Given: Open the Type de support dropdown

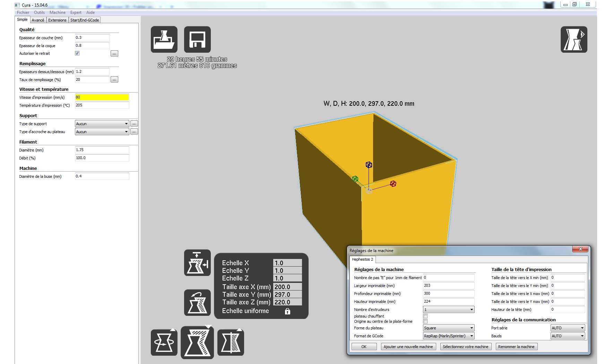Looking at the screenshot, I should click(x=102, y=124).
